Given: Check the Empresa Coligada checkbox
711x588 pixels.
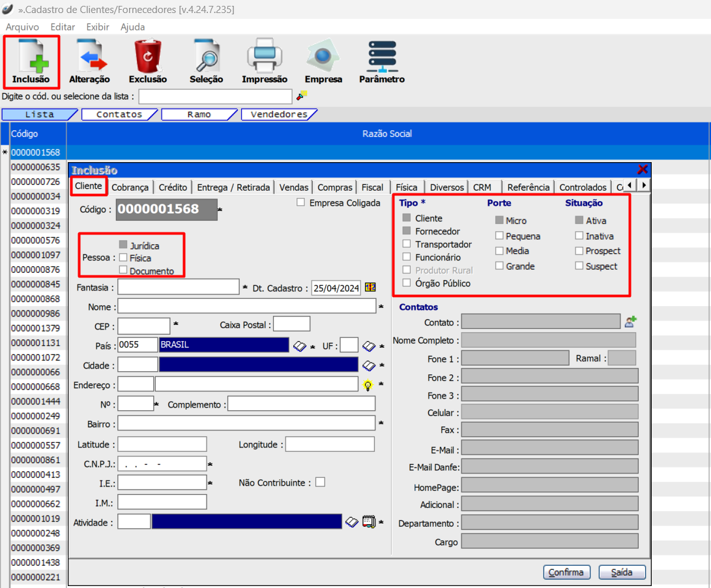Looking at the screenshot, I should [x=300, y=203].
